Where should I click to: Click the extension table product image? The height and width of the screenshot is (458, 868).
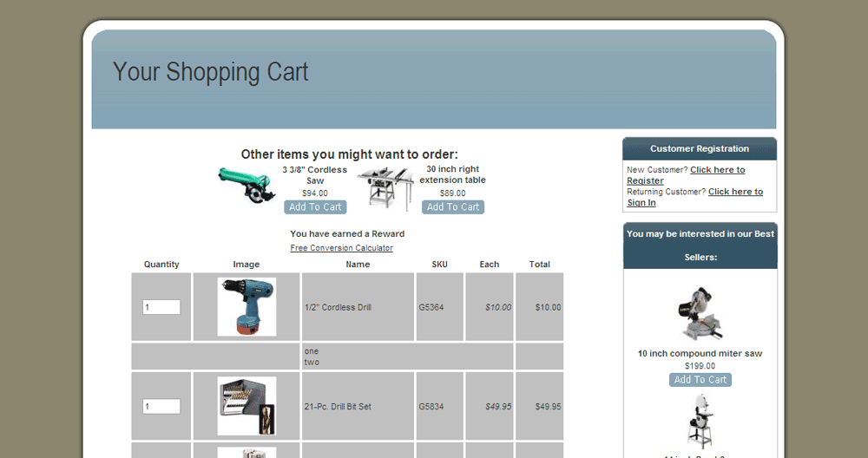pos(385,189)
